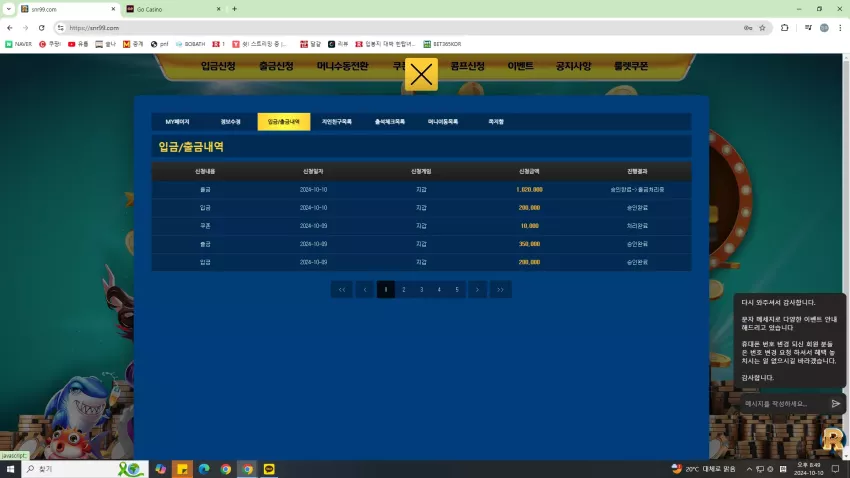850x478 pixels.
Task: Switch to the Go Casino browser tab
Action: click(x=172, y=9)
